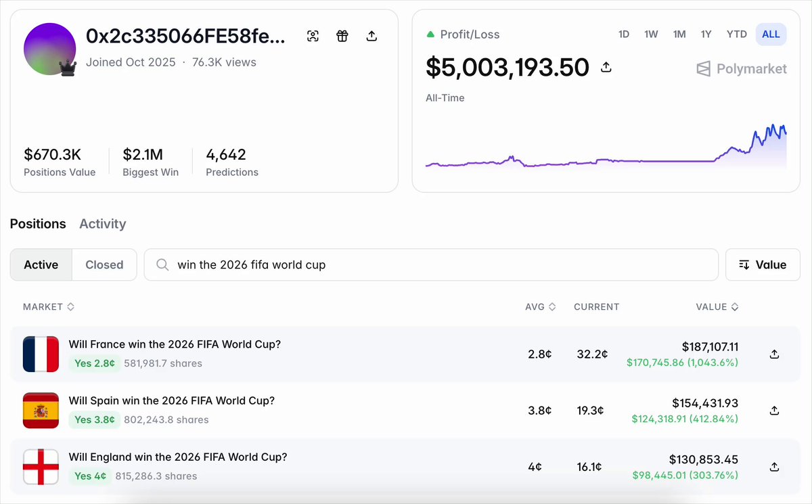Click the 32.2¢ current price
The height and width of the screenshot is (504, 812).
pyautogui.click(x=592, y=354)
